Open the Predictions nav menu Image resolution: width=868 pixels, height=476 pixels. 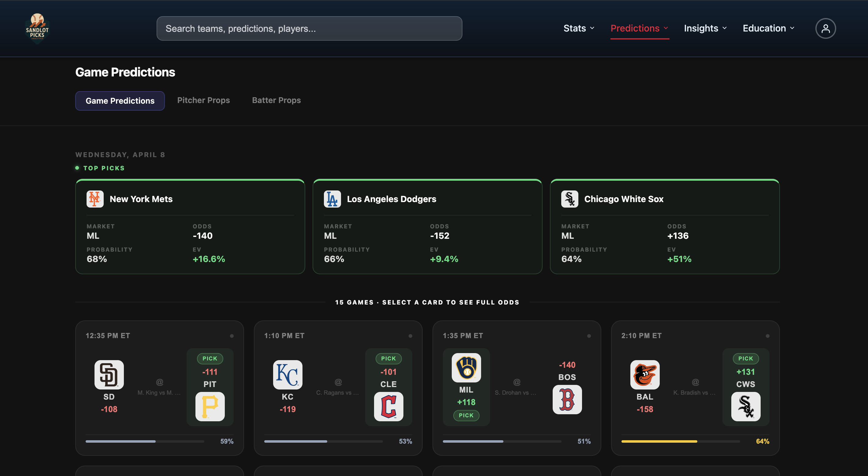point(639,28)
